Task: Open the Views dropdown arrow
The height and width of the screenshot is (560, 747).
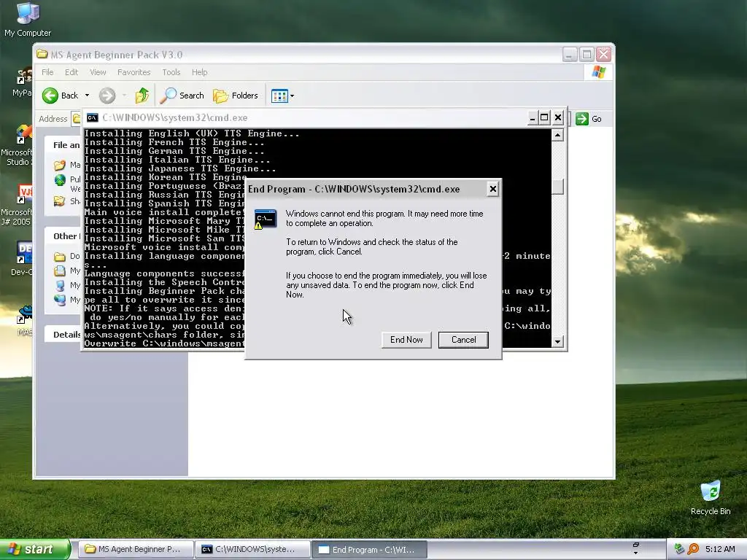Action: pyautogui.click(x=292, y=96)
